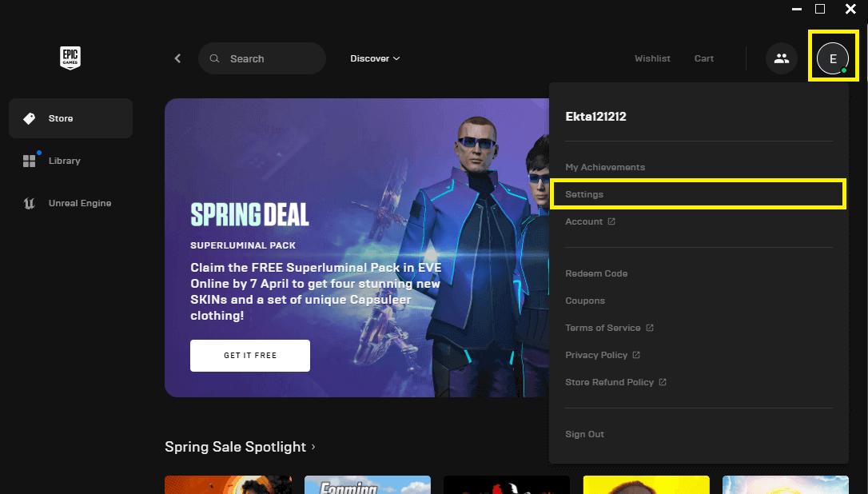
Task: Open My Achievements from profile menu
Action: click(x=605, y=167)
